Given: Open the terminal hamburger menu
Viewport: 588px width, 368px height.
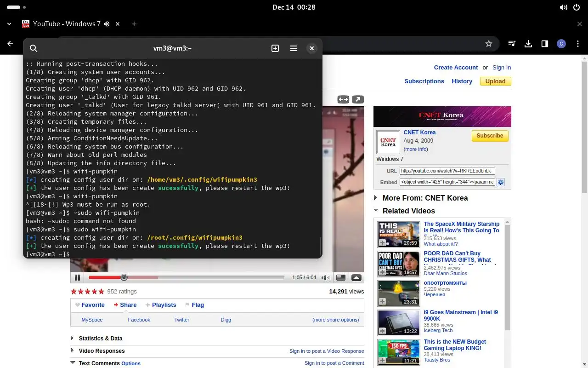Looking at the screenshot, I should point(294,48).
